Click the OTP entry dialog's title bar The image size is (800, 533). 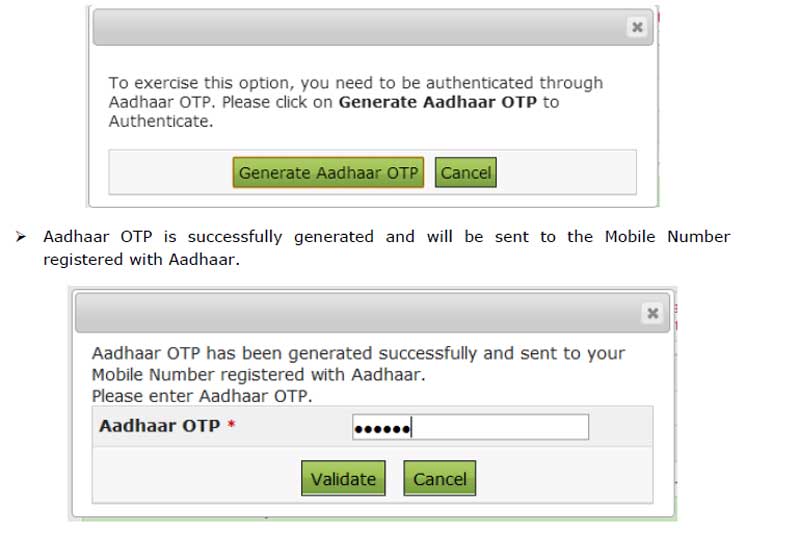(x=360, y=313)
